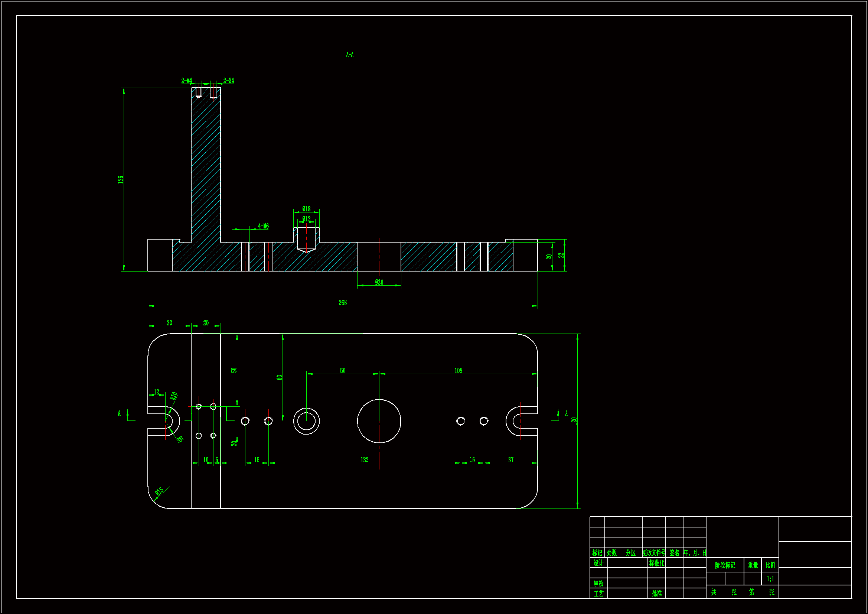Select the 2-Ø4 hole callout label
The height and width of the screenshot is (614, 868).
tap(228, 81)
